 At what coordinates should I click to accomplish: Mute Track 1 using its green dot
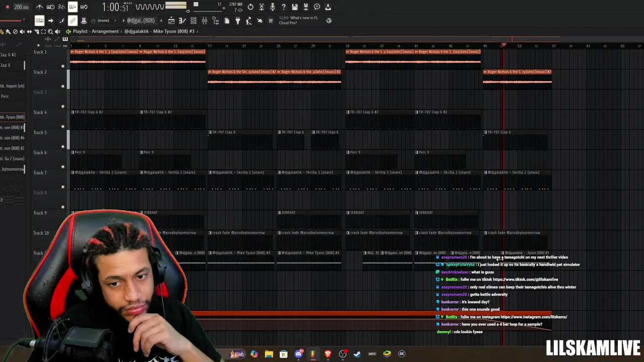(x=63, y=66)
